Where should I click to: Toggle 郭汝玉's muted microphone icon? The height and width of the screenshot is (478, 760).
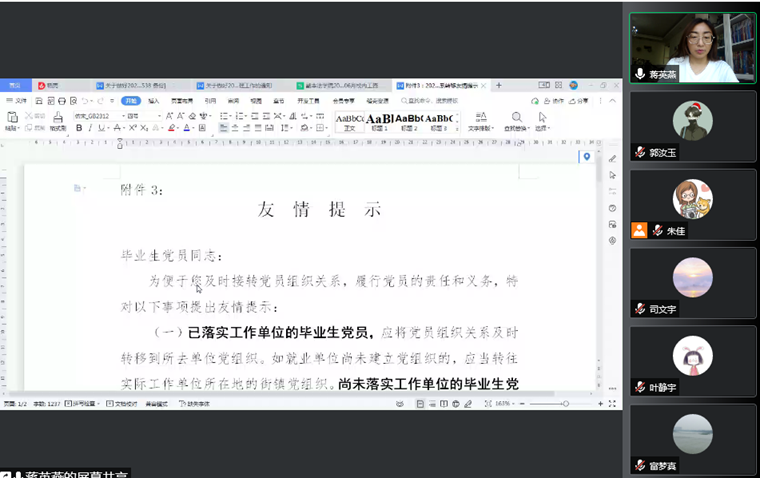coord(640,152)
